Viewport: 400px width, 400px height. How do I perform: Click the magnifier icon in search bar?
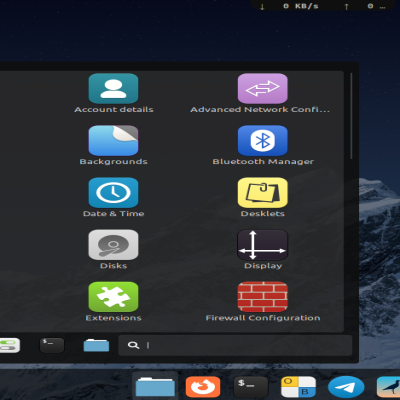coord(133,345)
